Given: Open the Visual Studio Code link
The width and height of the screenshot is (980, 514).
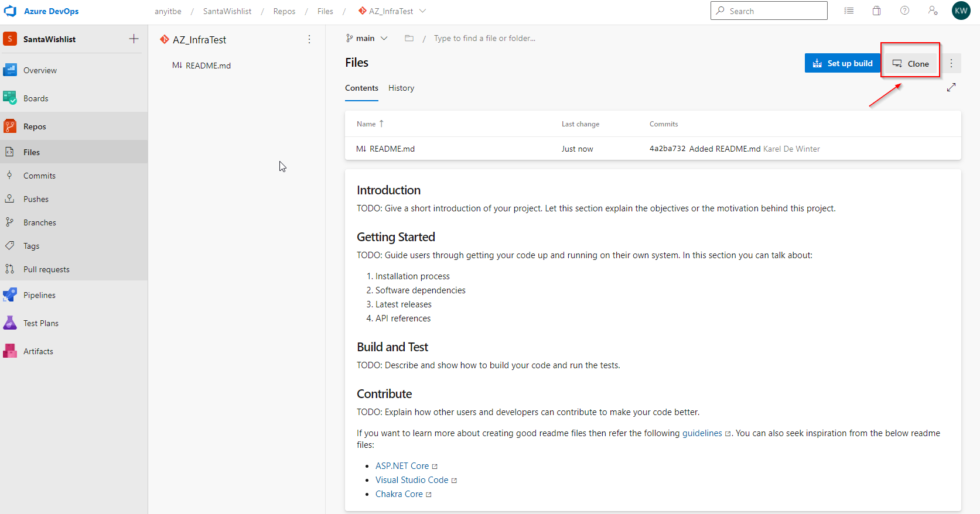Looking at the screenshot, I should [412, 480].
